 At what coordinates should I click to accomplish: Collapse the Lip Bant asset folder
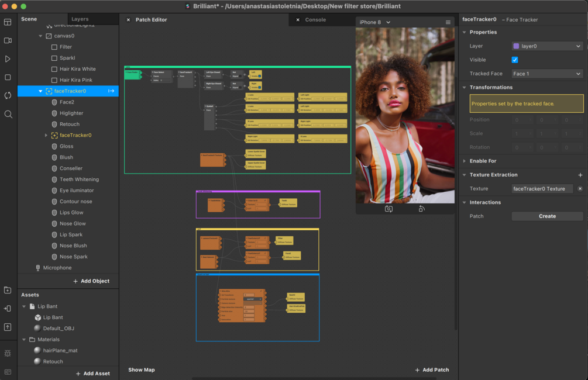pos(24,306)
